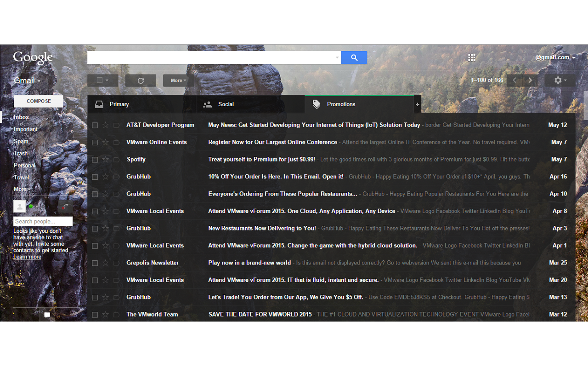588x368 pixels.
Task: Open the Travel label
Action: click(21, 177)
